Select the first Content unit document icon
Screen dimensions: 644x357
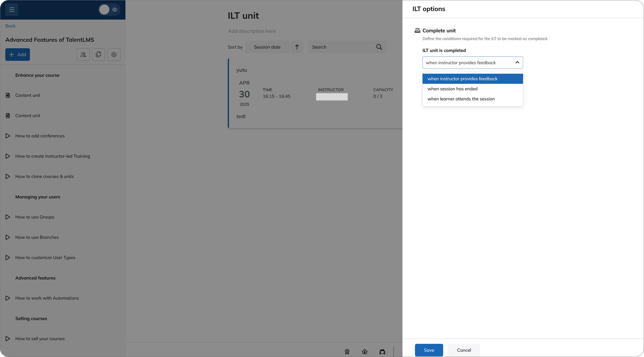[8, 95]
